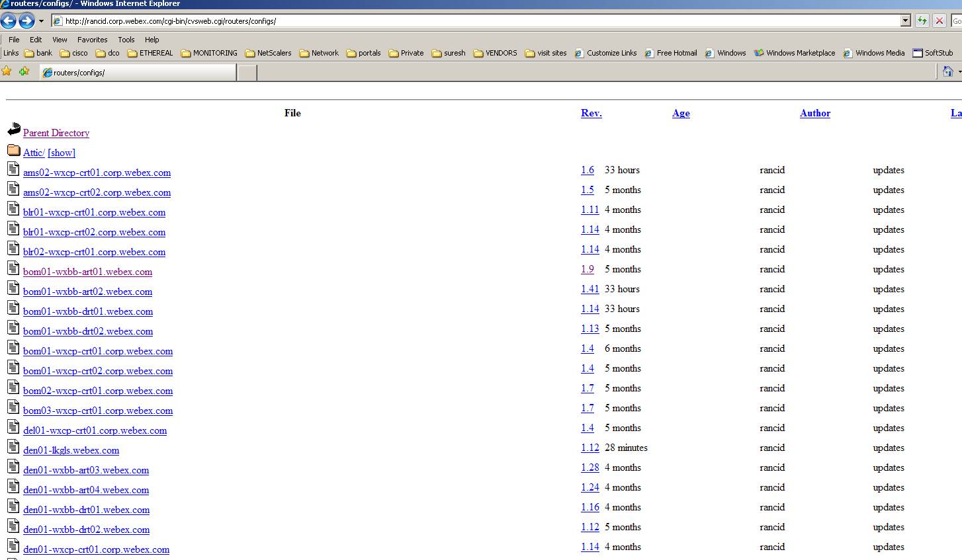
Task: Open the NetScalers favorites folder dropdown
Action: point(268,53)
